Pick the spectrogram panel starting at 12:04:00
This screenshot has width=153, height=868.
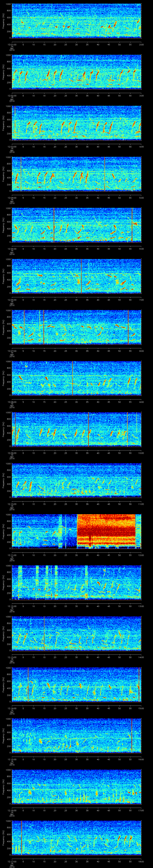coord(77,174)
